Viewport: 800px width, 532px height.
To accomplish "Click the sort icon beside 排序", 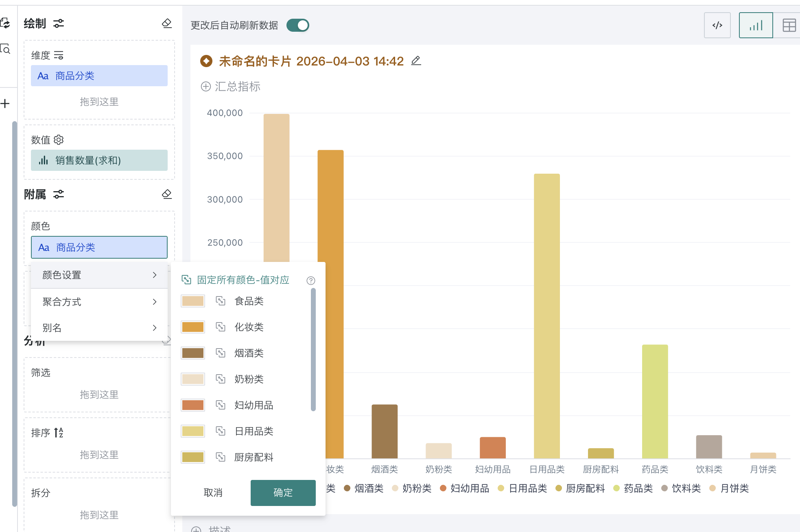I will point(59,432).
